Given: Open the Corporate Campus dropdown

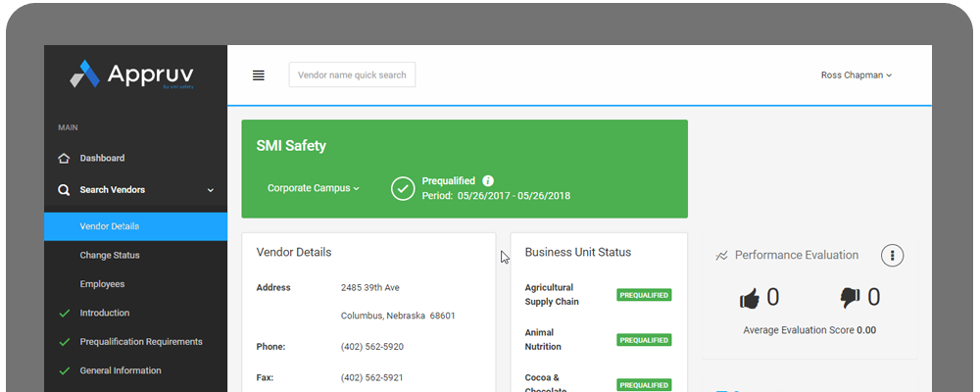Looking at the screenshot, I should tap(314, 188).
